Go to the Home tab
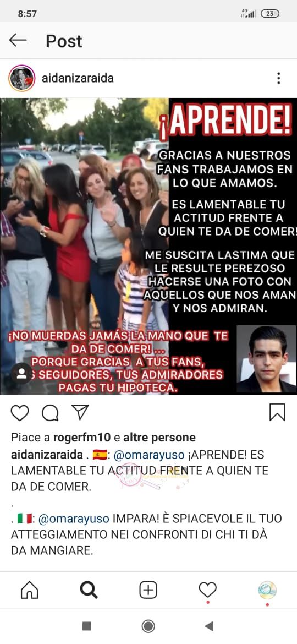 (30, 590)
